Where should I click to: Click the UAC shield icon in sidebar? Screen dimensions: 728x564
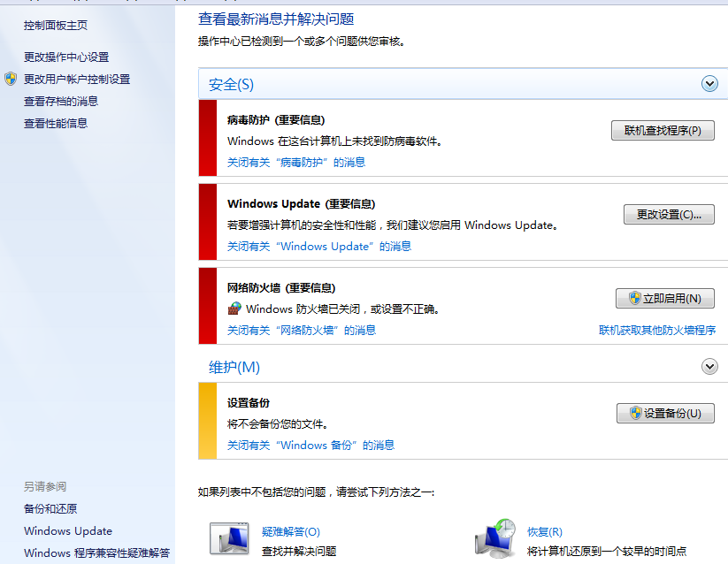coord(11,79)
